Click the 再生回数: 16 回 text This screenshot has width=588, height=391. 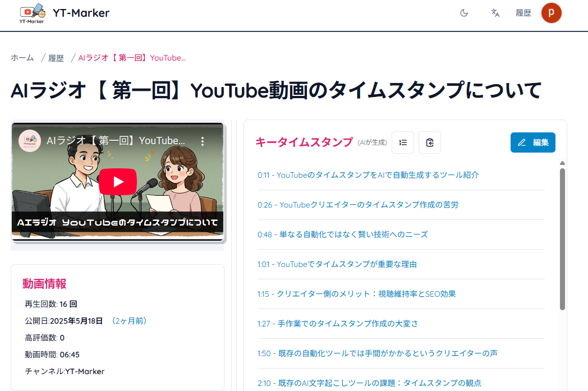tap(50, 304)
